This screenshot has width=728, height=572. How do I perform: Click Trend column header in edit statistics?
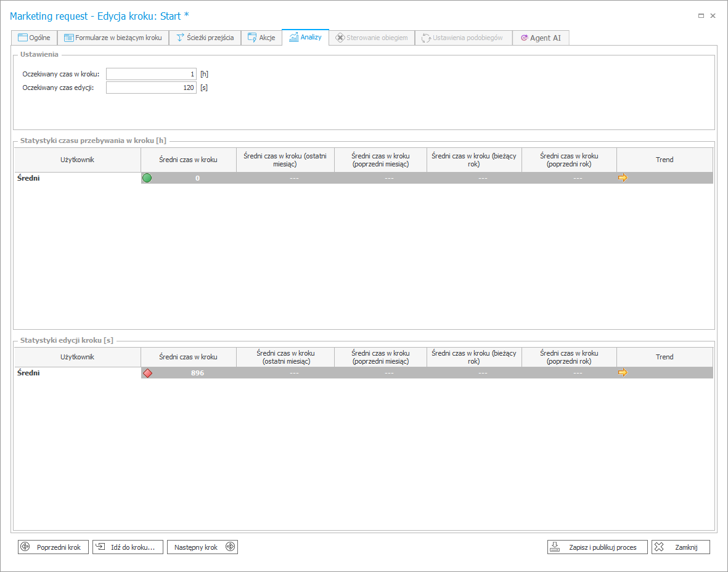[665, 357]
